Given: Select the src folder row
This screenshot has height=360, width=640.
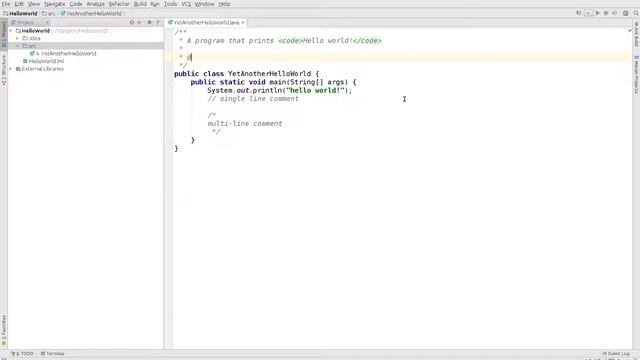Looking at the screenshot, I should (85, 46).
